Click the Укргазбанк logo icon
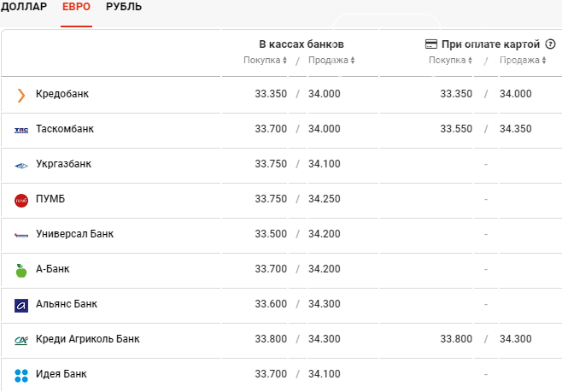The height and width of the screenshot is (392, 562). point(21,165)
